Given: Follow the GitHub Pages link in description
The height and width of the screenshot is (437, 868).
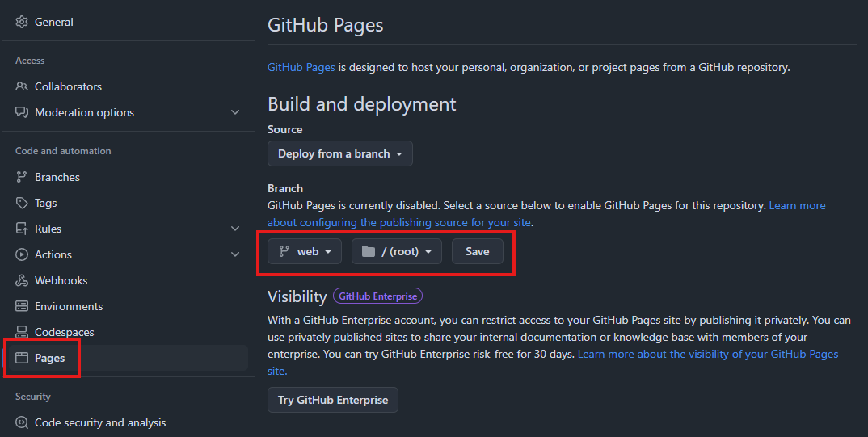Looking at the screenshot, I should pos(301,68).
